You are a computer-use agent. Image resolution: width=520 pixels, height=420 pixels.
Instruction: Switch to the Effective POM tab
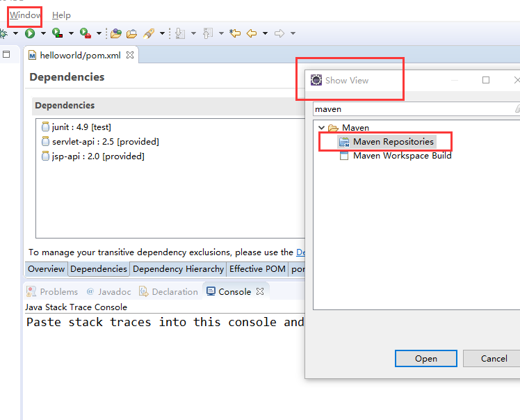(257, 269)
